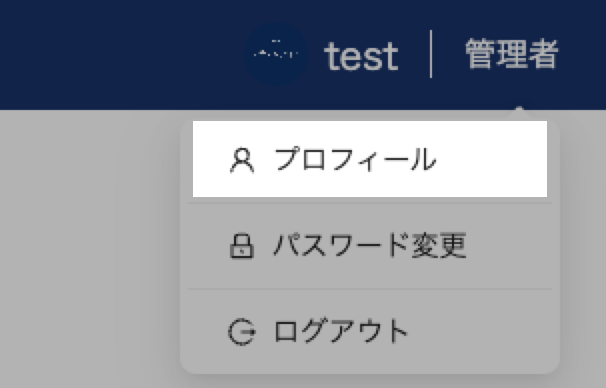Click the blank area right of ログアウト text
Viewport: 606px width, 388px height.
[x=479, y=332]
